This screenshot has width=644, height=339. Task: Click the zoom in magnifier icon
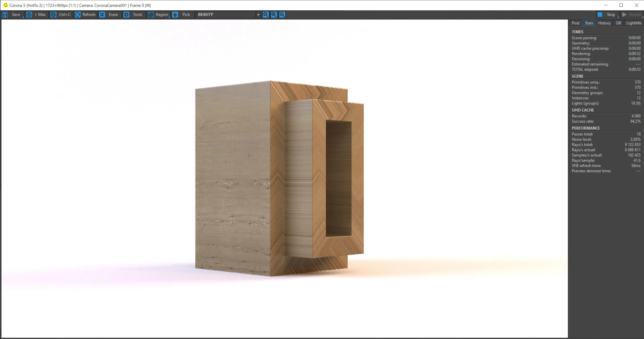coord(266,15)
